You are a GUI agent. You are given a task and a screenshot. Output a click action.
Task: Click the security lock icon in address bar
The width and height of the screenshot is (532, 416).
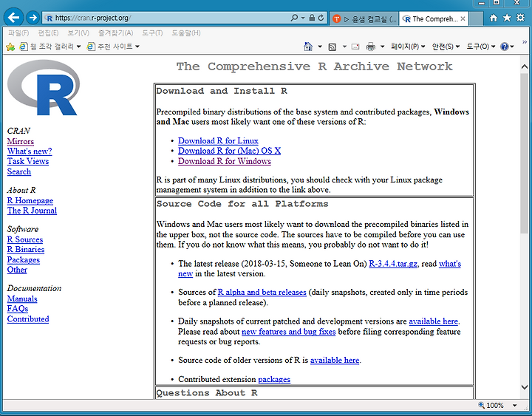312,18
